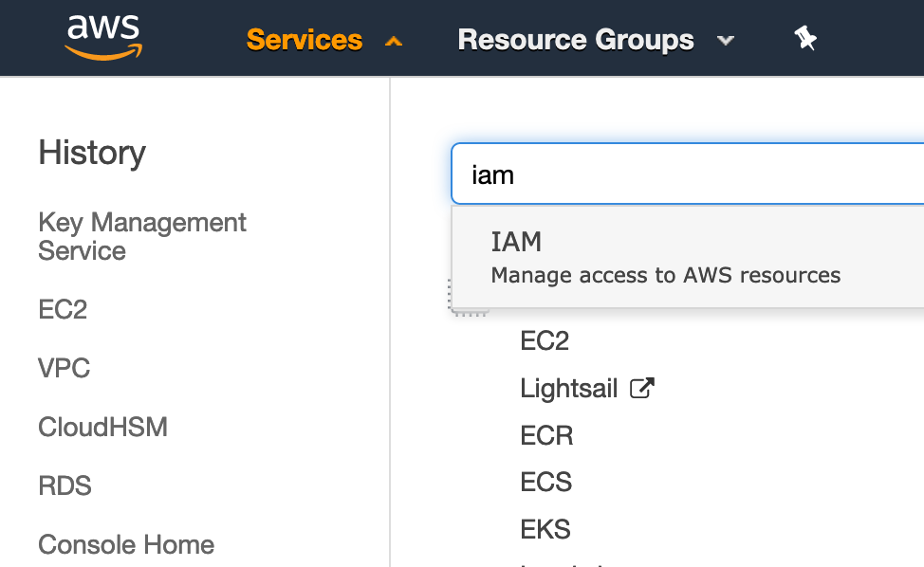Expand the Resource Groups chevron

click(x=726, y=41)
